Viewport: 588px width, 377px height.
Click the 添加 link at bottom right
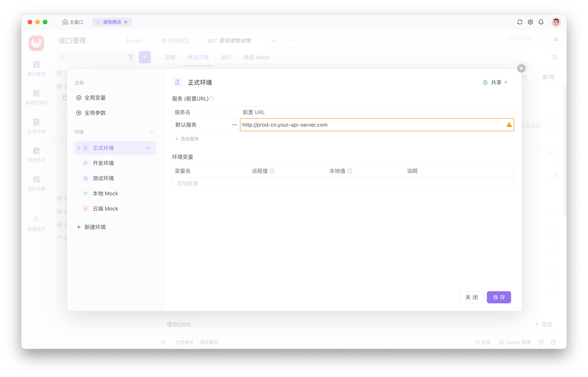[544, 324]
